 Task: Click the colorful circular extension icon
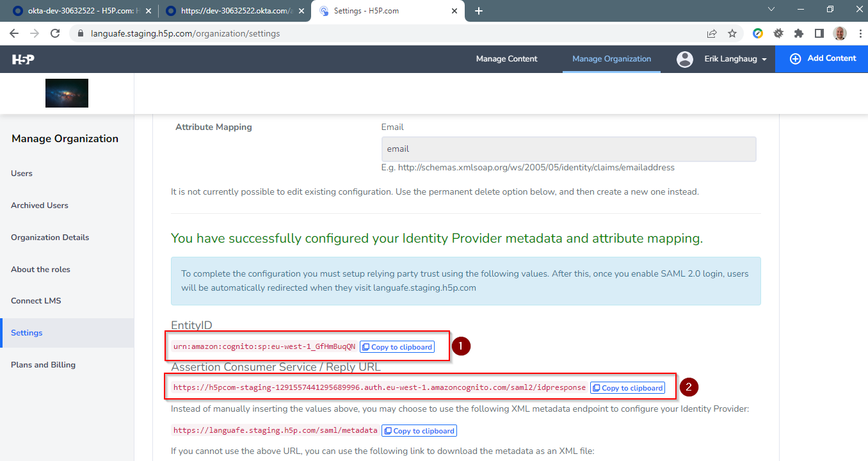pyautogui.click(x=758, y=33)
